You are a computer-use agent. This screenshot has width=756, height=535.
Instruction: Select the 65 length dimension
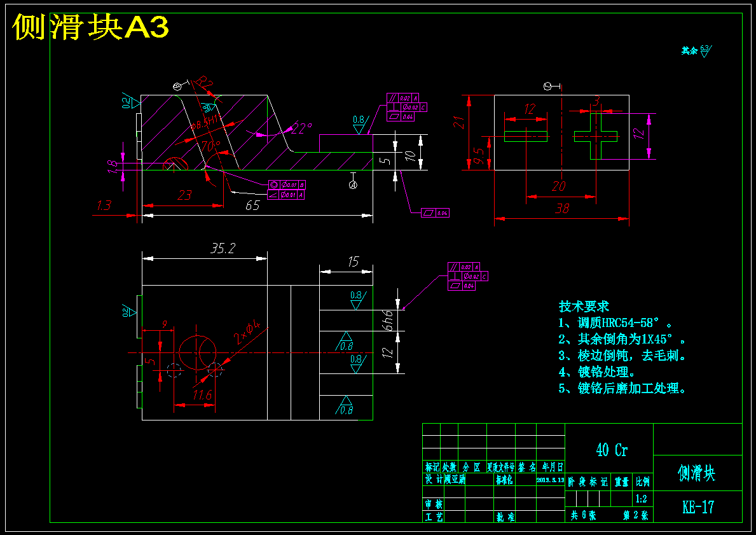coord(252,205)
